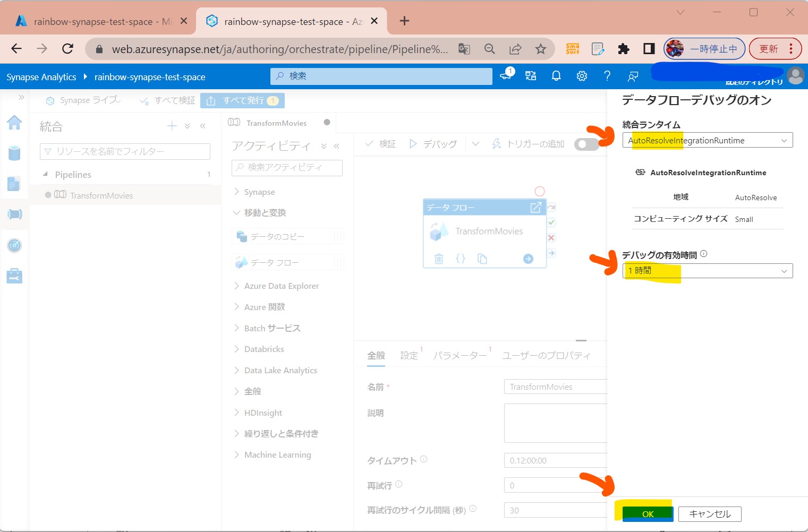This screenshot has height=532, width=808.
Task: Click the 名前 field TransformMovies
Action: tap(555, 387)
